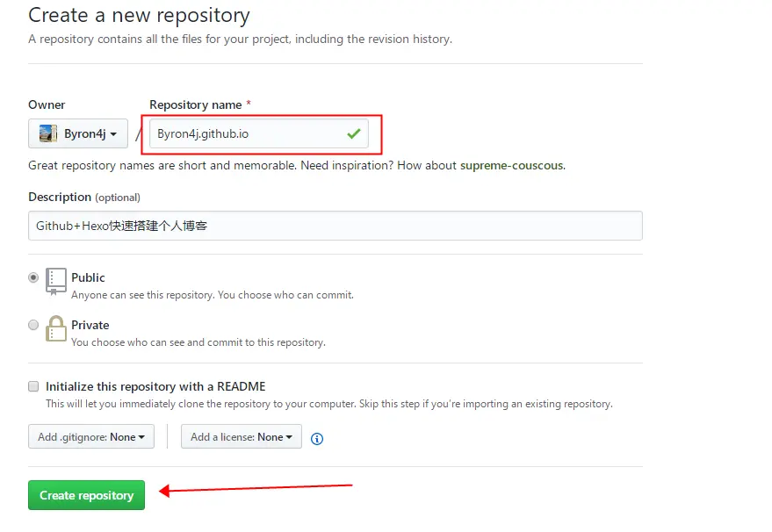Click the 'Anyone can see this repository' text
The image size is (772, 532).
[213, 295]
